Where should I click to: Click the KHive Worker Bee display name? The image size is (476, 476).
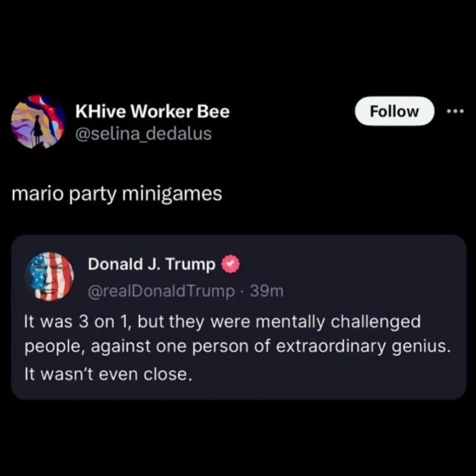click(152, 112)
